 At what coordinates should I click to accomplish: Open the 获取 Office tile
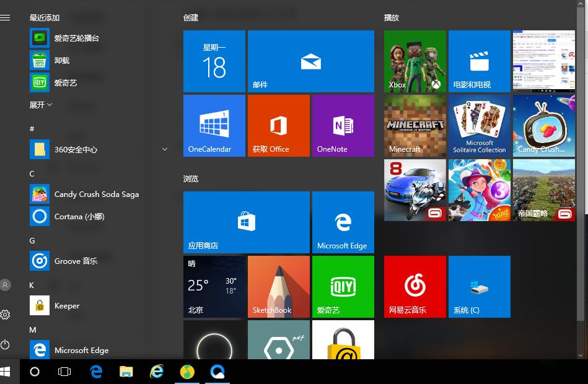[x=278, y=126]
